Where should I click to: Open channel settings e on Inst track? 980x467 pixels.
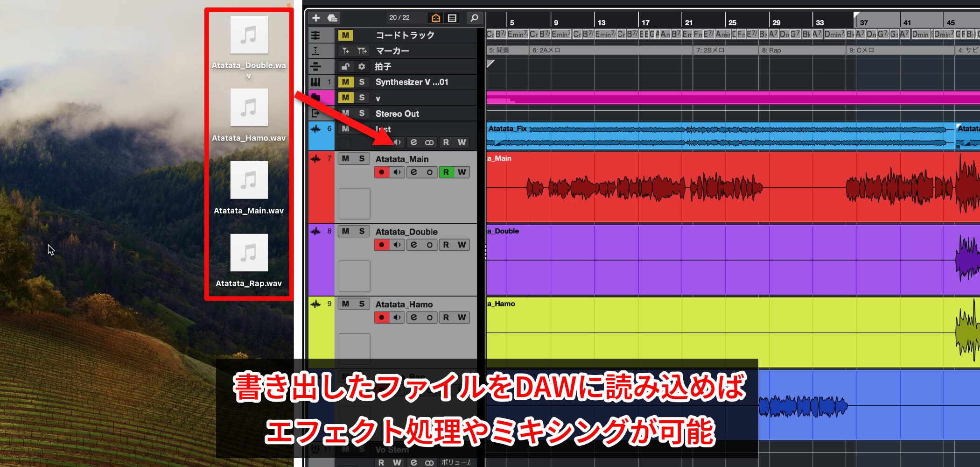(x=413, y=142)
